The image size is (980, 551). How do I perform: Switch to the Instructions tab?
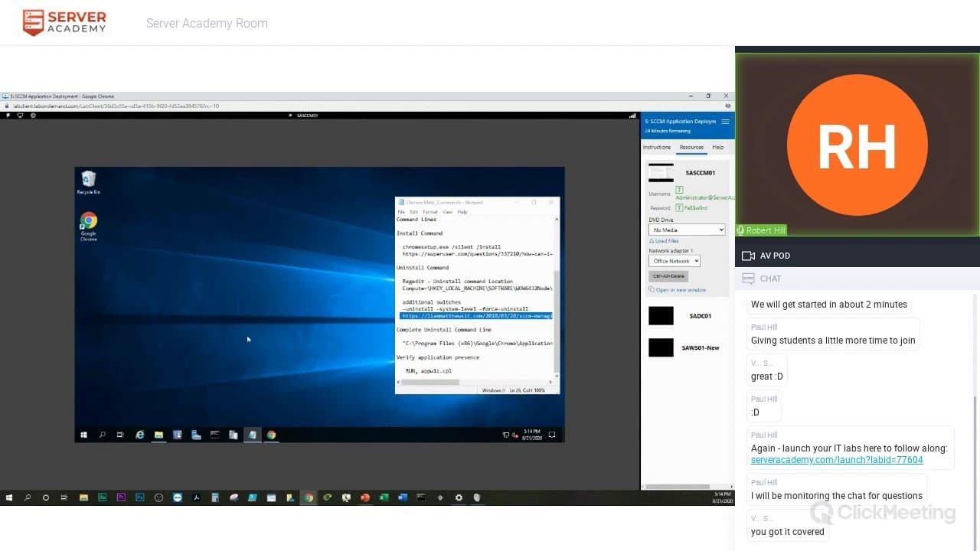656,147
